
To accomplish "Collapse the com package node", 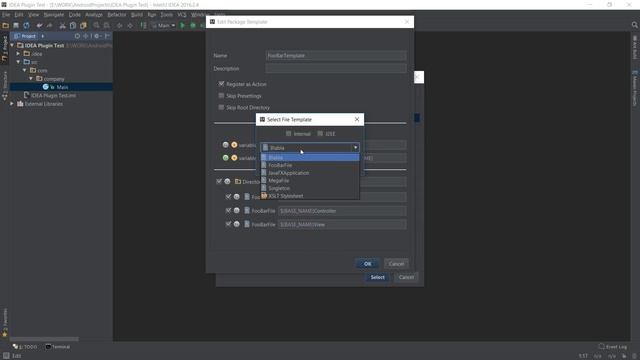I will [x=25, y=70].
